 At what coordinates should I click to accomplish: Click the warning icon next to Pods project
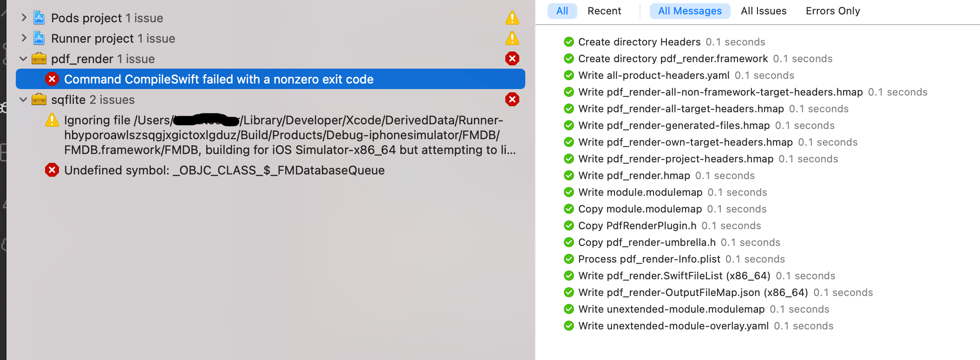point(512,18)
